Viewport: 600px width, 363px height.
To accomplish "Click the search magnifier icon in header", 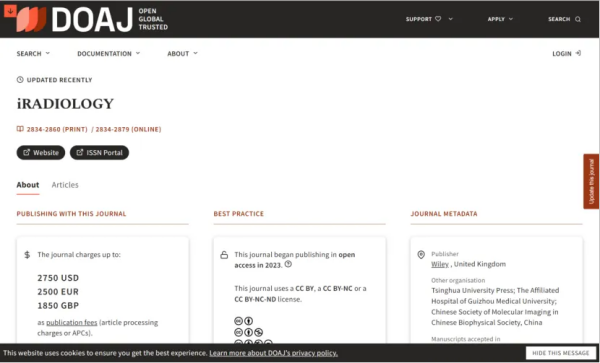I will 578,19.
